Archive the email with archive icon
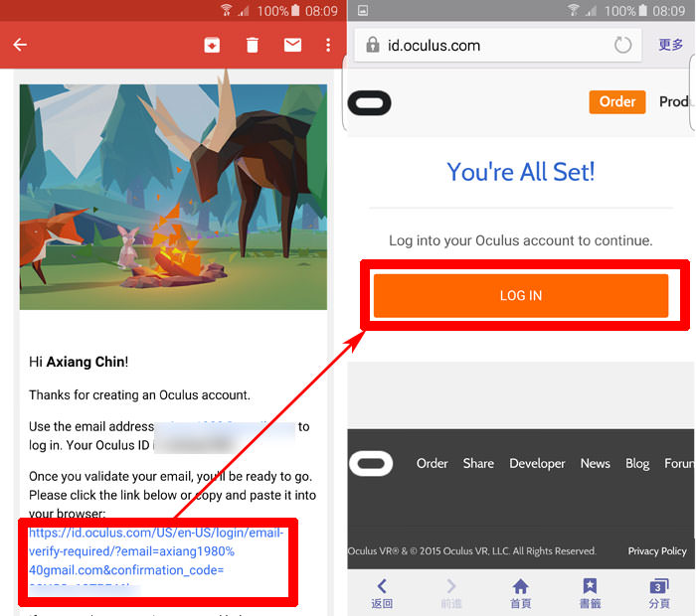This screenshot has width=696, height=616. 211,45
